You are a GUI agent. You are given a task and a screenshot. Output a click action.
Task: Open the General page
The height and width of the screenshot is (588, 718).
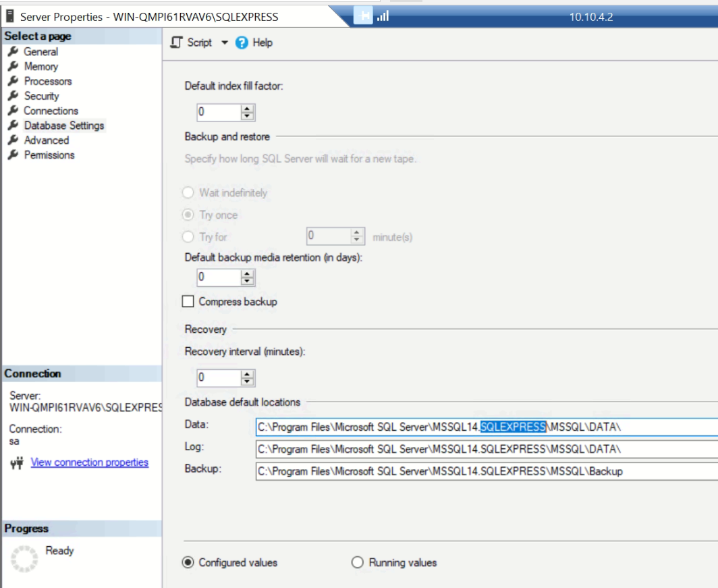click(40, 52)
